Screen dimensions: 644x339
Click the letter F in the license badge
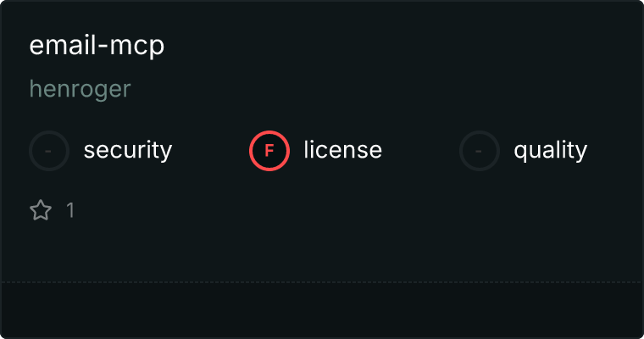[269, 151]
